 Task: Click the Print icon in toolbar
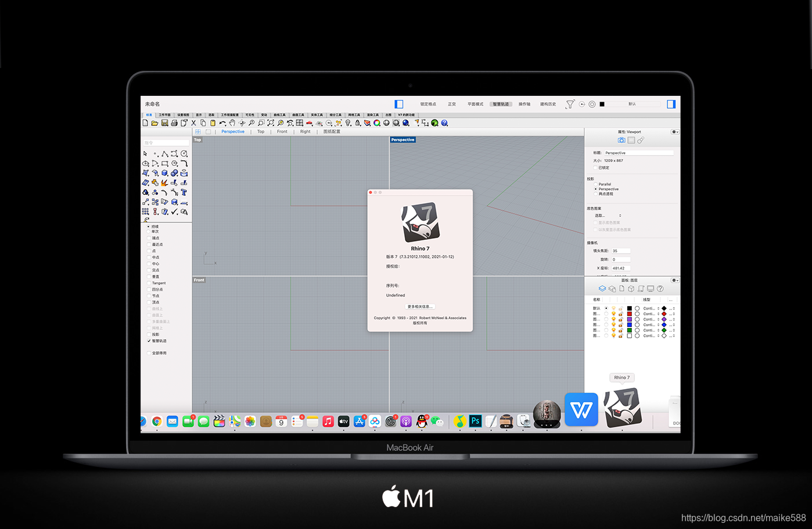point(174,123)
